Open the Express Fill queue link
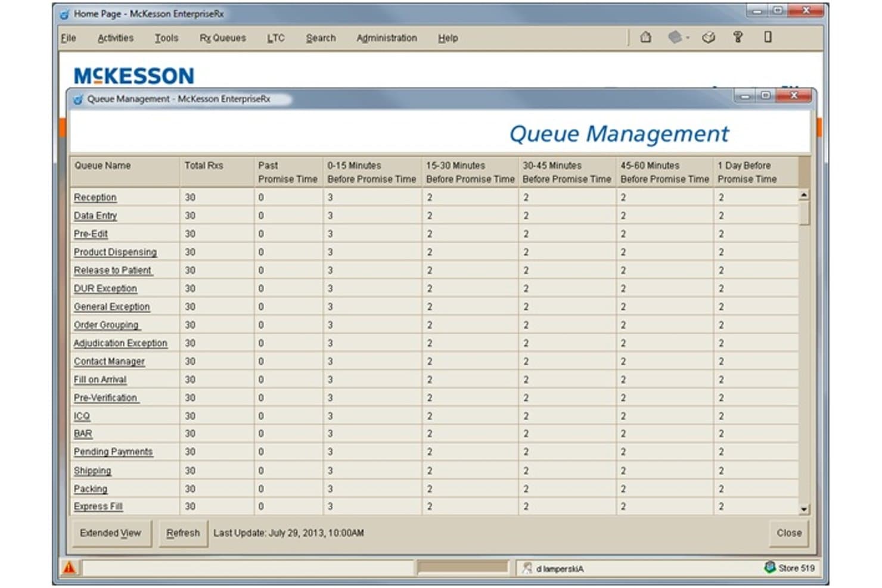The image size is (882, 588). click(98, 506)
